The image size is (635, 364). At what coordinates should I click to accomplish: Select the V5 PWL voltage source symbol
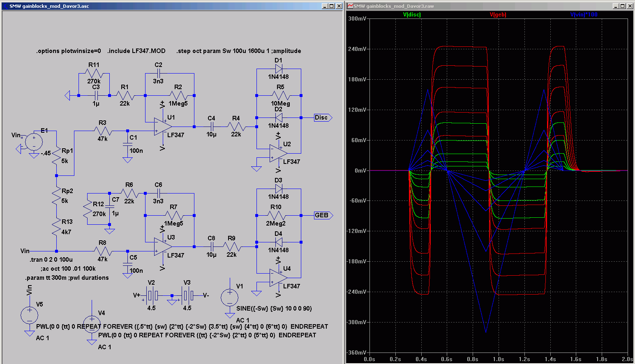pos(29,316)
